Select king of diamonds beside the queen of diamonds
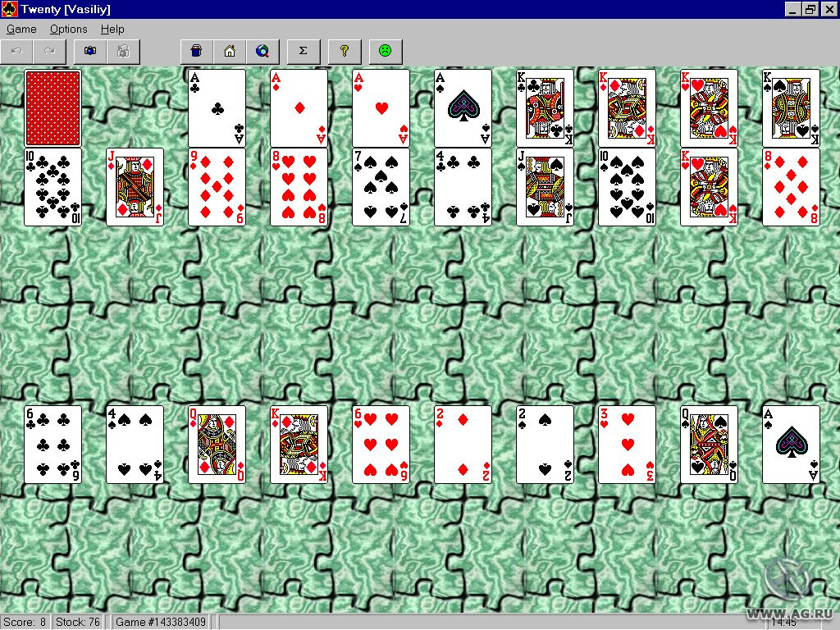Image resolution: width=840 pixels, height=630 pixels. (299, 445)
